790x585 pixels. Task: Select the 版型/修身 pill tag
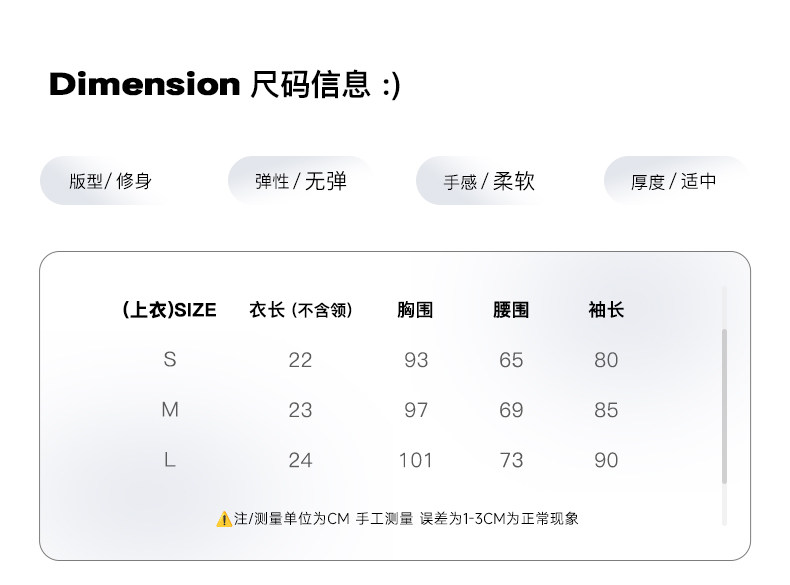pos(110,181)
